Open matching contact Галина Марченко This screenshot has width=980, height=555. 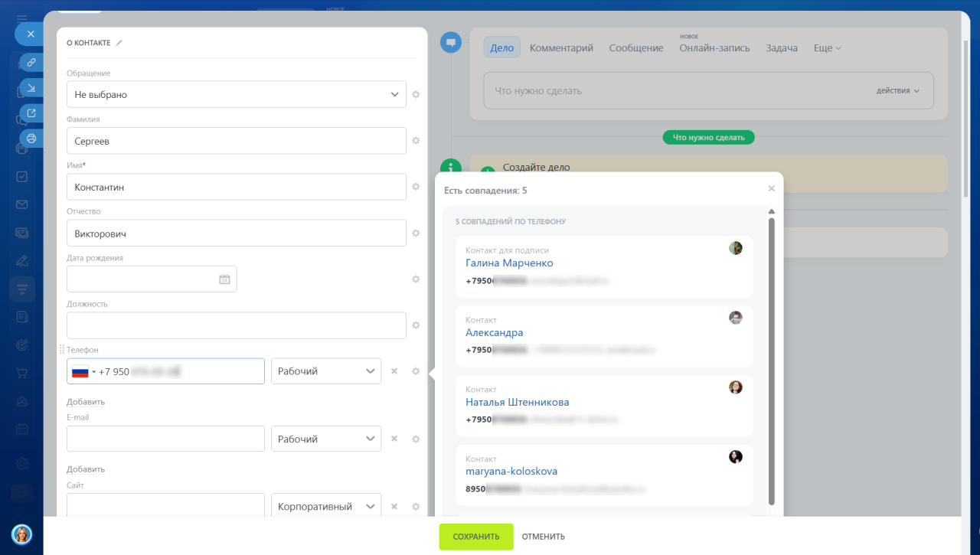(x=509, y=263)
